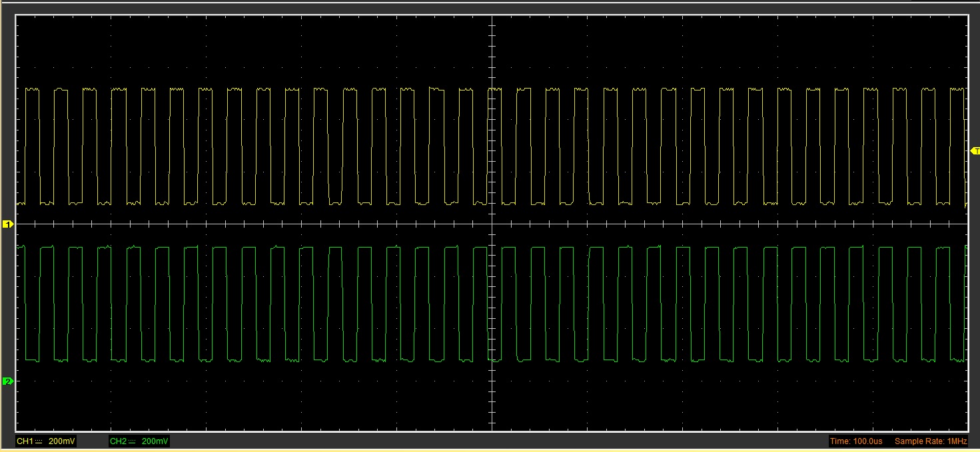This screenshot has height=452, width=980.
Task: Select the yellow trigger level T marker
Action: [x=975, y=151]
